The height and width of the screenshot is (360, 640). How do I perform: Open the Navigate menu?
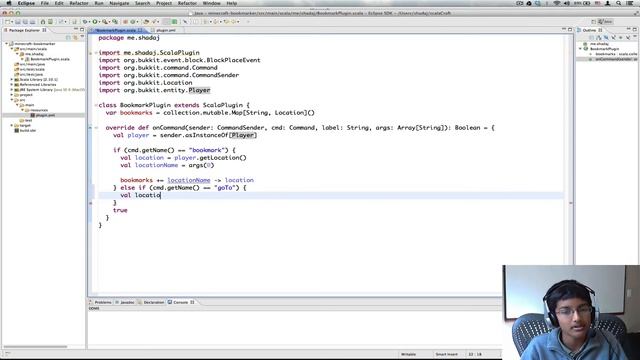(x=119, y=3)
